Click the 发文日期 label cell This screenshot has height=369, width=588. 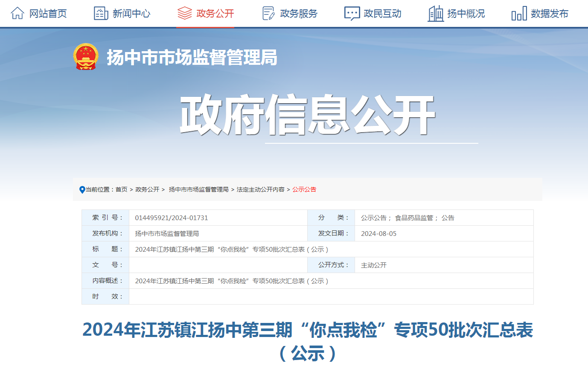tap(331, 233)
